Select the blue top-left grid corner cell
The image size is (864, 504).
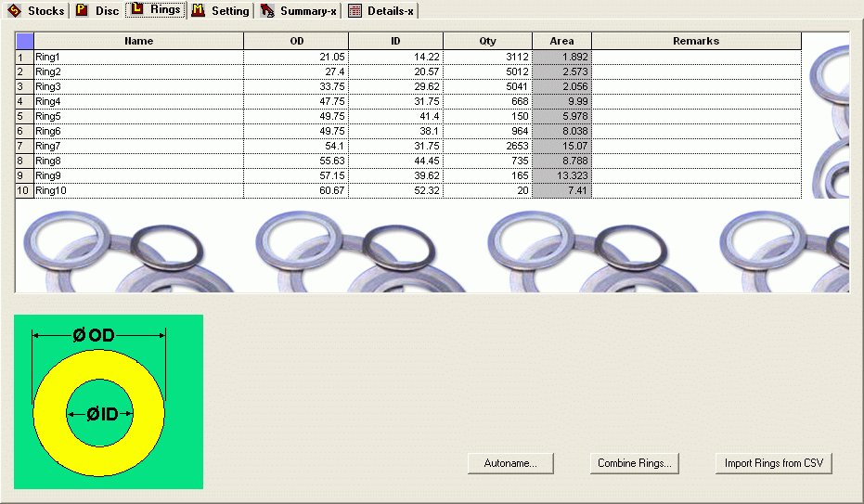pyautogui.click(x=25, y=41)
